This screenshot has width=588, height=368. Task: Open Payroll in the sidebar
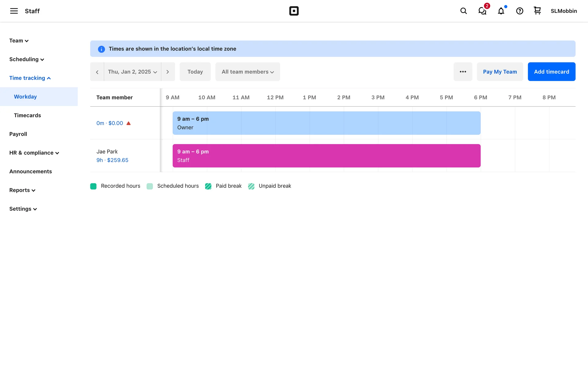pos(18,134)
